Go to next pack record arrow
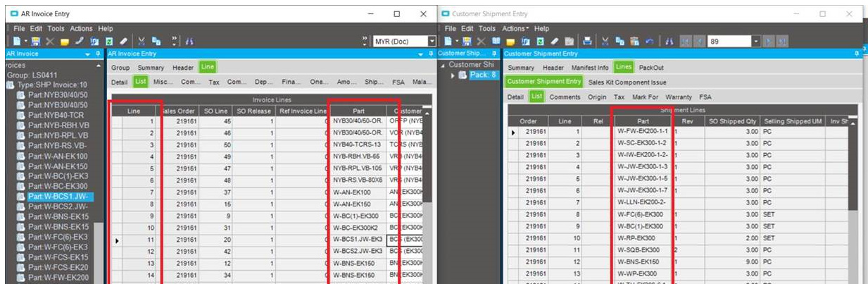This screenshot has width=868, height=284. coord(769,42)
